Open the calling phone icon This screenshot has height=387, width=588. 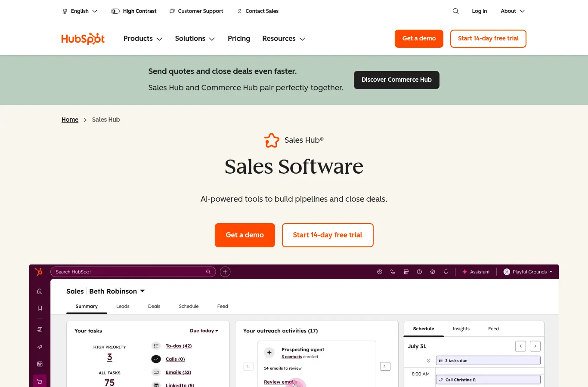[x=393, y=272]
